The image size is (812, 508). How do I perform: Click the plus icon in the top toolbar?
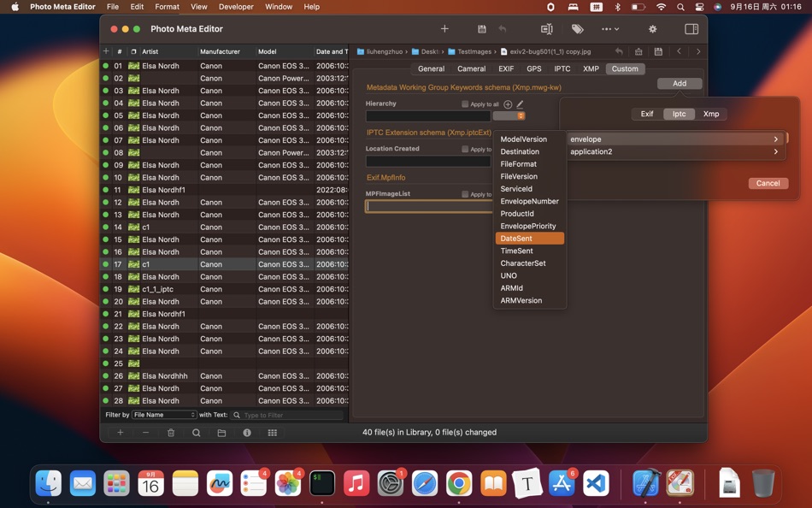[444, 29]
